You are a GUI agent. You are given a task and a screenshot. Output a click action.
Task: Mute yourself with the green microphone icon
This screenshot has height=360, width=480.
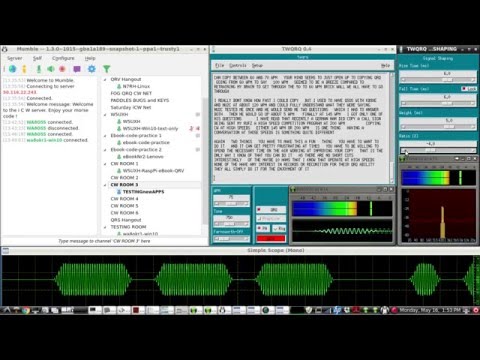tap(39, 69)
